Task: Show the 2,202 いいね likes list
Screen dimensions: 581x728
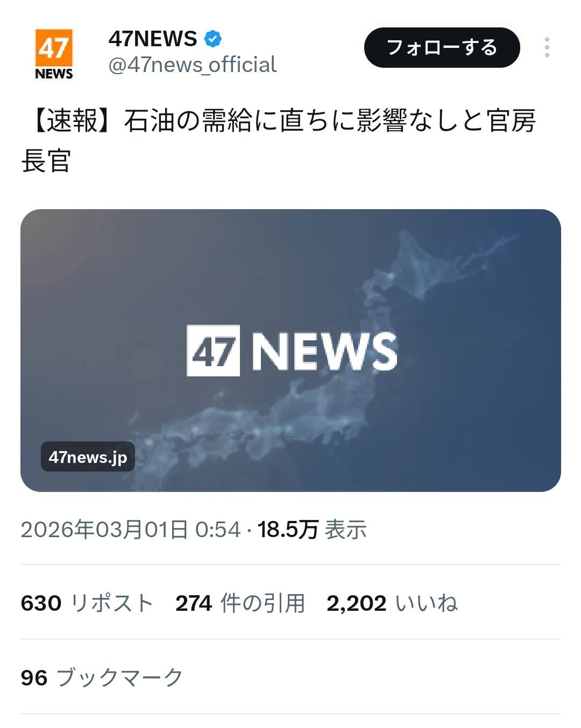Action: [x=392, y=603]
